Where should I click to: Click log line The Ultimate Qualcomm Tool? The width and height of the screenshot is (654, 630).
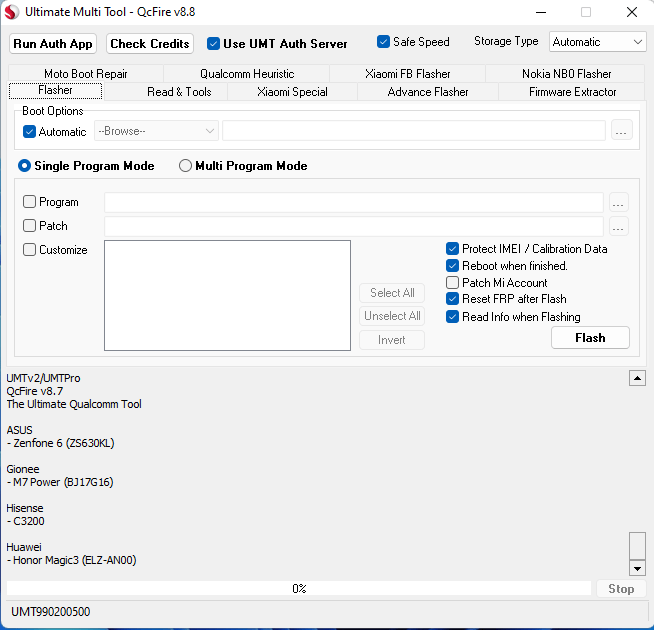point(74,404)
